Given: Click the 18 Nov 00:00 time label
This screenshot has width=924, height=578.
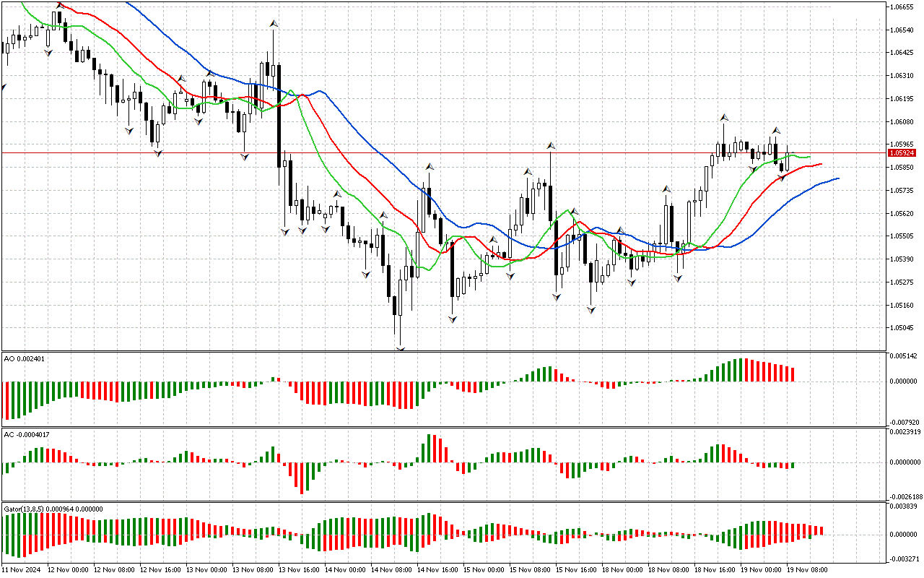Looking at the screenshot, I should (x=622, y=570).
